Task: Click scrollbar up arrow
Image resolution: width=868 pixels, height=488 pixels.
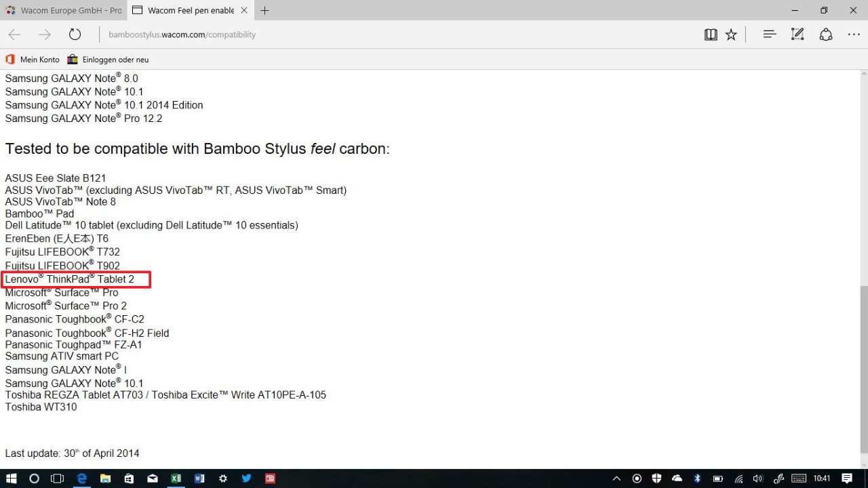Action: tap(863, 75)
